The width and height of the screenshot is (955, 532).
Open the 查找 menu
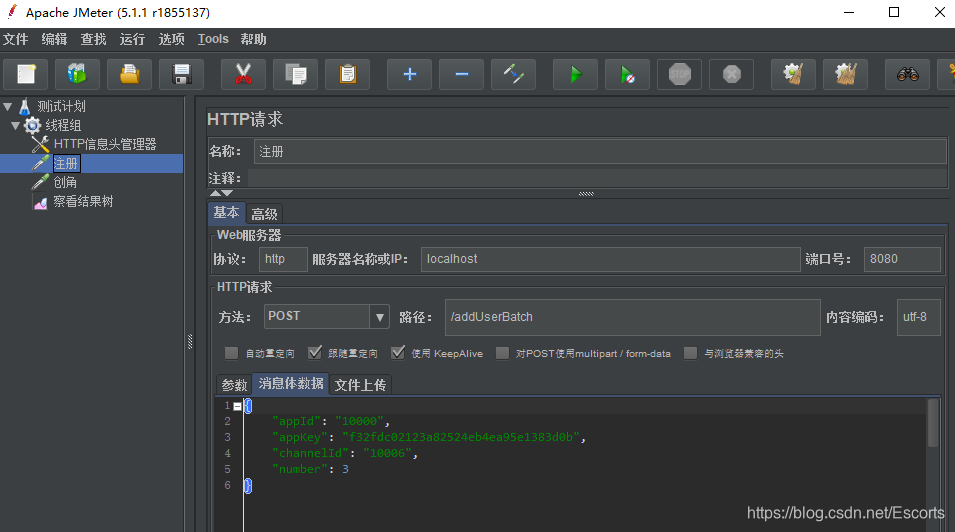tap(93, 40)
